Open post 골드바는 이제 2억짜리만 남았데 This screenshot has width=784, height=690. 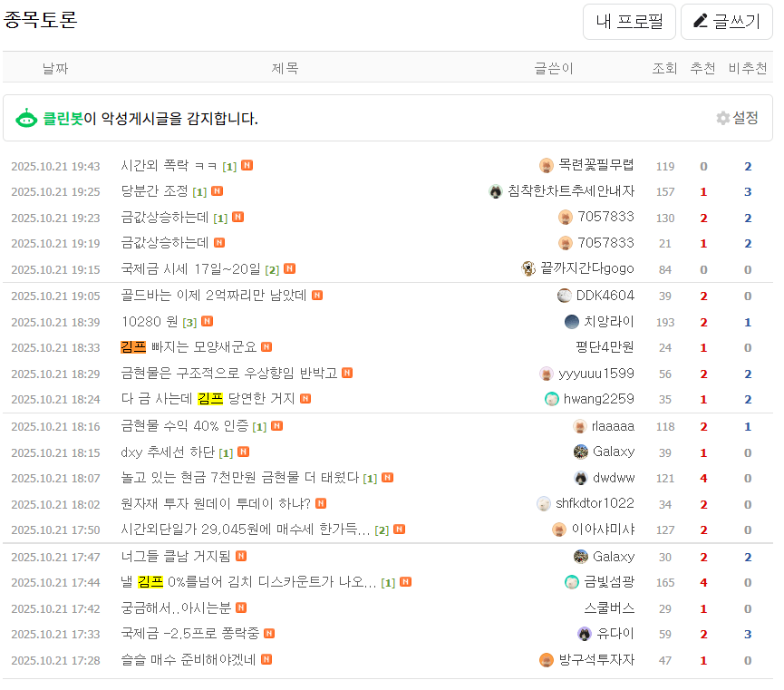coord(213,296)
